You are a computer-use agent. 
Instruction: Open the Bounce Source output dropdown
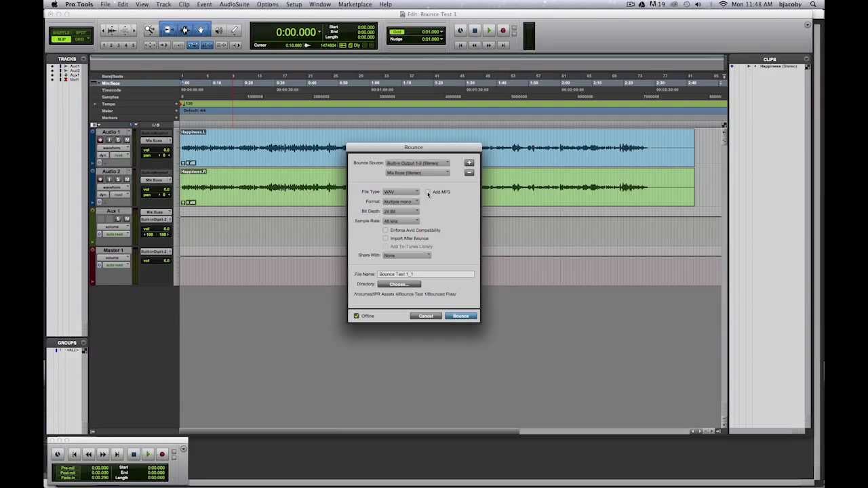pos(418,163)
